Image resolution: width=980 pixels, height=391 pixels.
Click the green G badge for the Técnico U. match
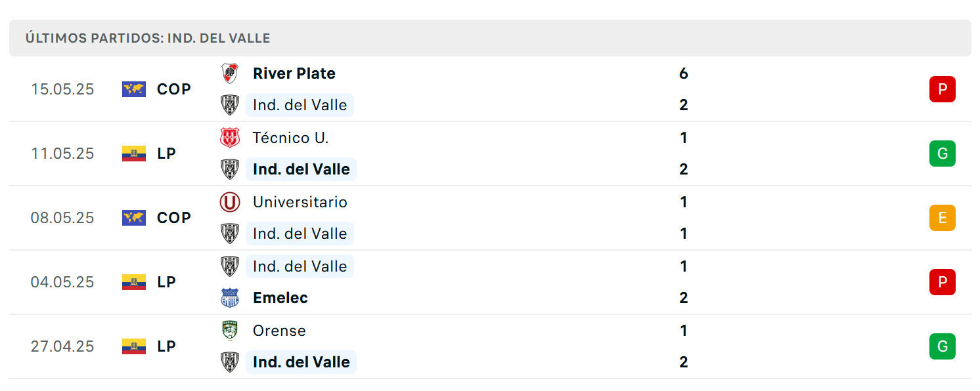click(942, 154)
